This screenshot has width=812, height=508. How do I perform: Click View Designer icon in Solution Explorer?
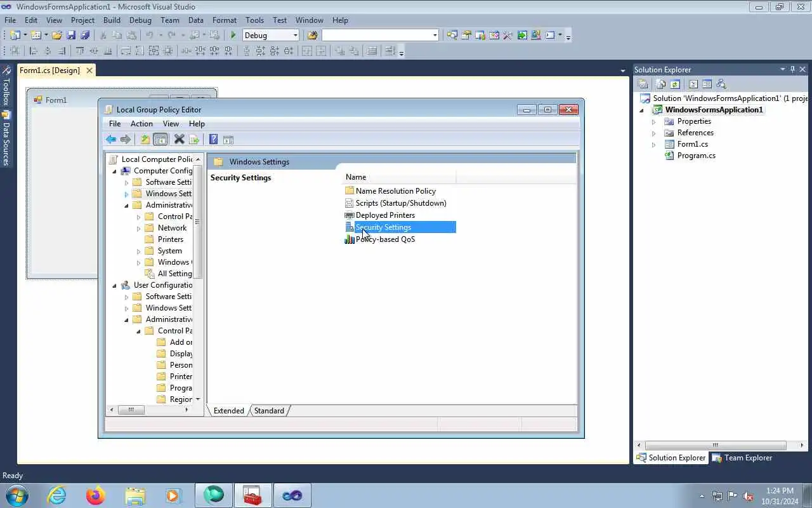707,84
